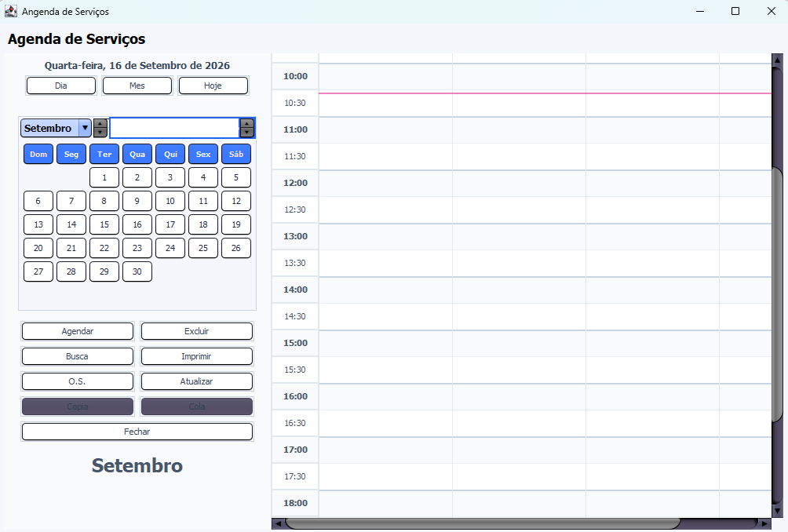The image size is (788, 532).
Task: Jump to today with the Hoje button
Action: [213, 86]
